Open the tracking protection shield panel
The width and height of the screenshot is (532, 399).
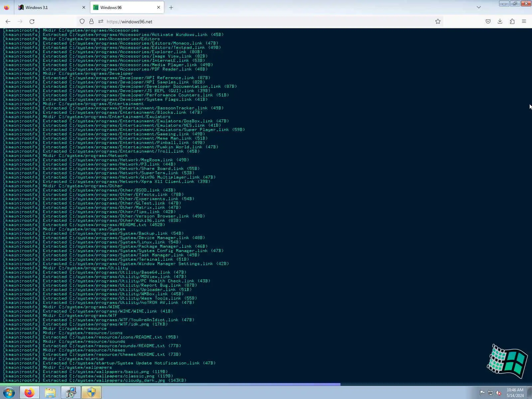click(82, 22)
